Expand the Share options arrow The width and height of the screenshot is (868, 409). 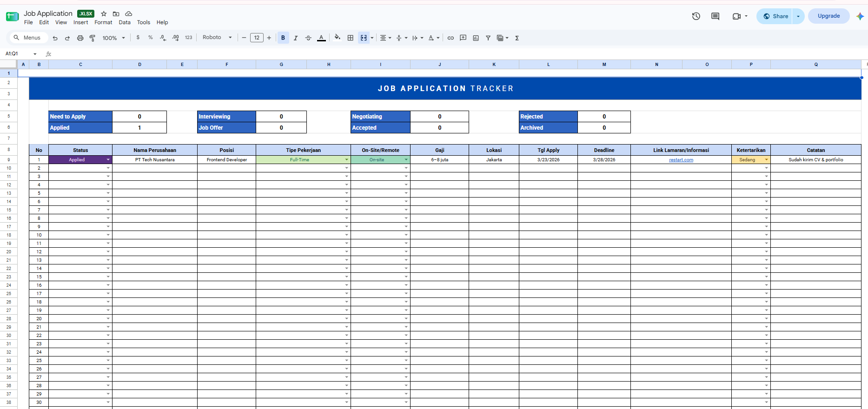798,16
